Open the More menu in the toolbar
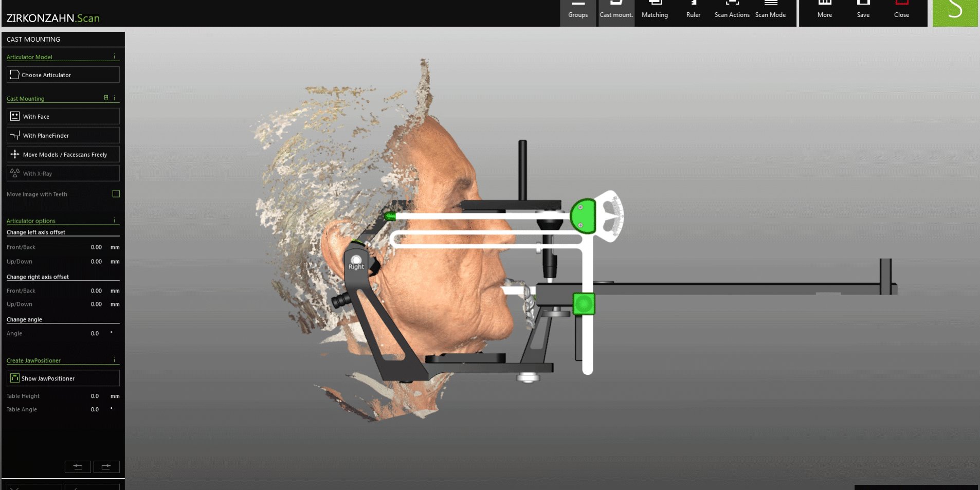 pyautogui.click(x=824, y=11)
